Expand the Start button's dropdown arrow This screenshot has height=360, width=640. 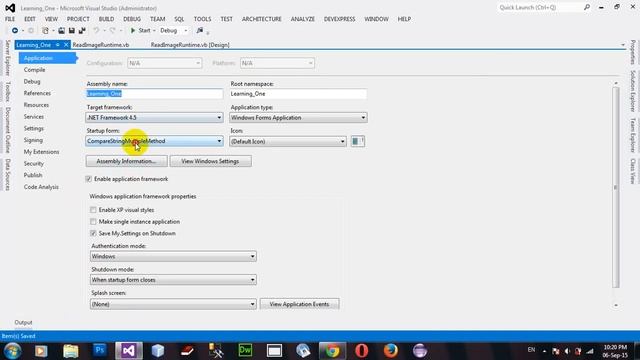pyautogui.click(x=154, y=31)
